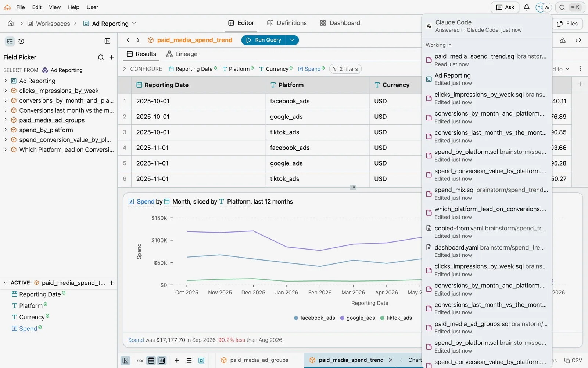The image size is (588, 368).
Task: Open the teal workspace icon in bottom bar
Action: tap(201, 361)
